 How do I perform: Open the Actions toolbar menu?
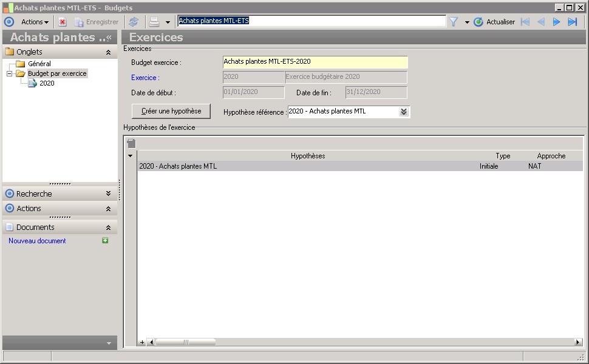point(35,22)
